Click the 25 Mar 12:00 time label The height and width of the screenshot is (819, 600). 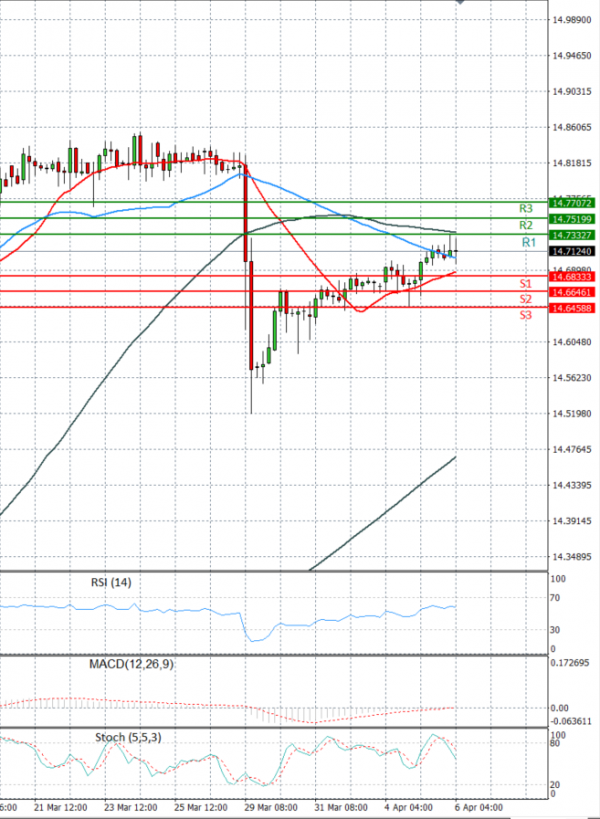(x=201, y=808)
